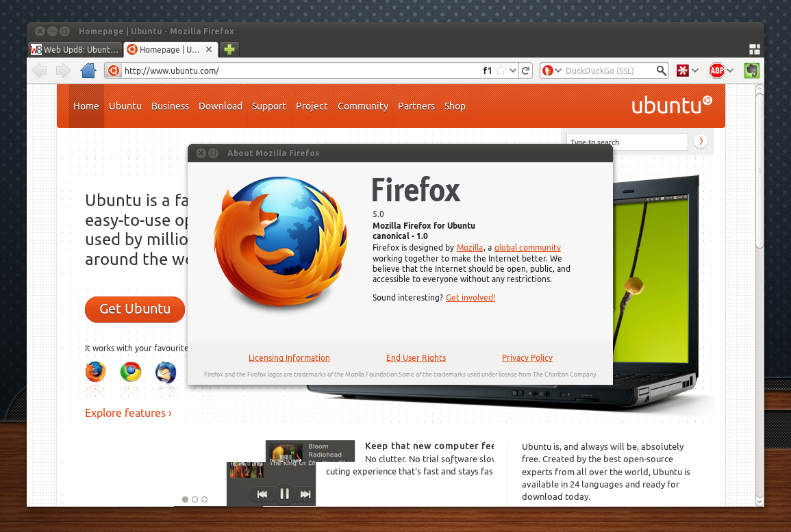The image size is (791, 532).
Task: Open Privacy Policy link
Action: click(527, 357)
